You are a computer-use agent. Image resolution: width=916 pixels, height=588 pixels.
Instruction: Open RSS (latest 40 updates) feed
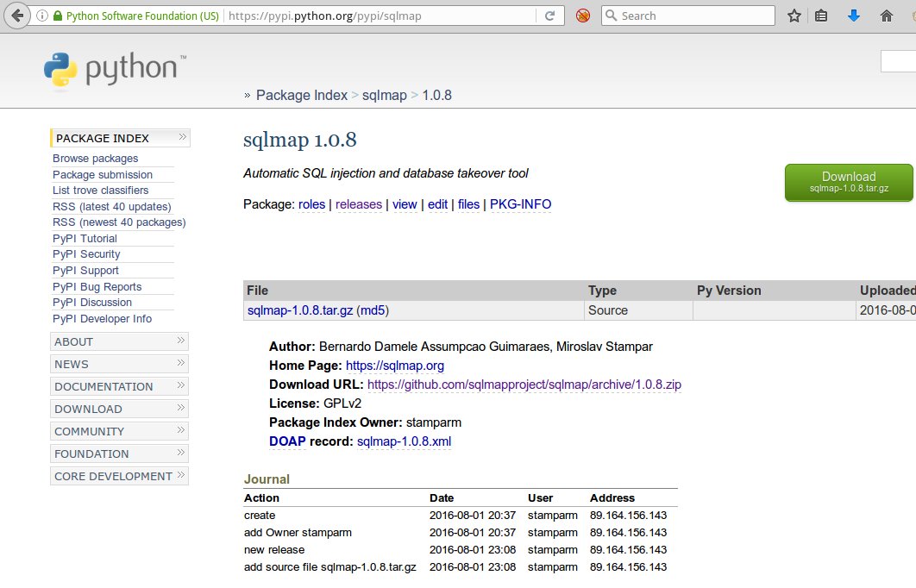point(111,207)
